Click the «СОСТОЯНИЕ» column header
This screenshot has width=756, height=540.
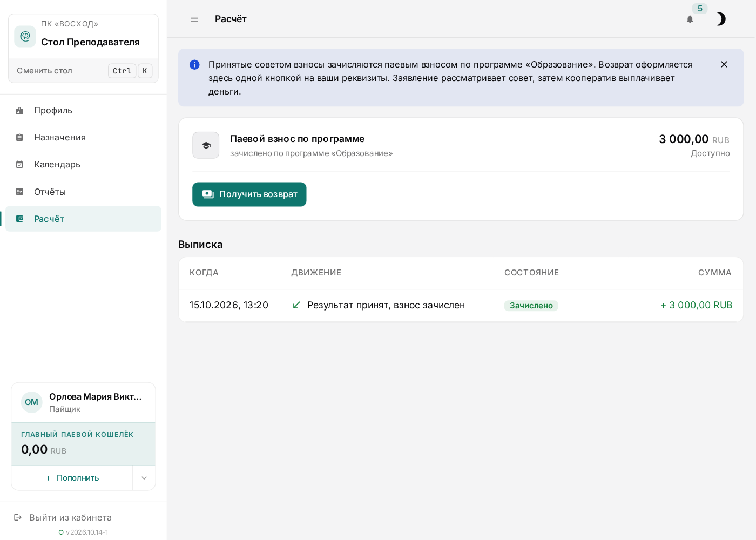[531, 273]
